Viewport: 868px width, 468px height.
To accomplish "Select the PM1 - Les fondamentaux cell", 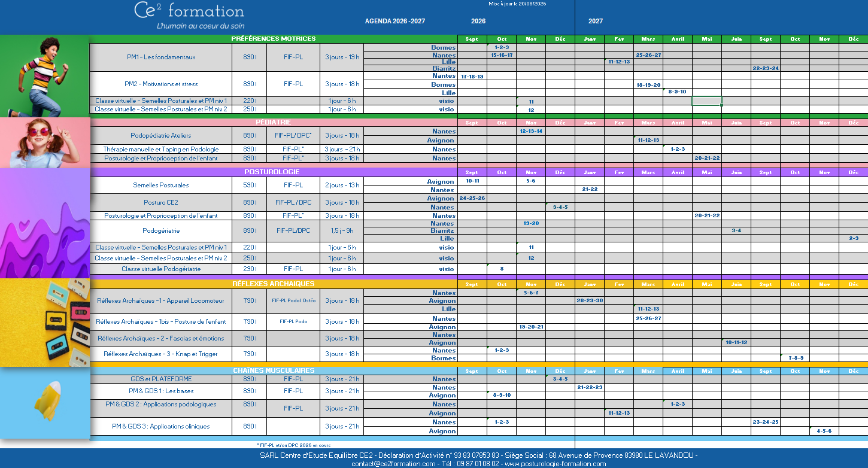I will tap(161, 57).
